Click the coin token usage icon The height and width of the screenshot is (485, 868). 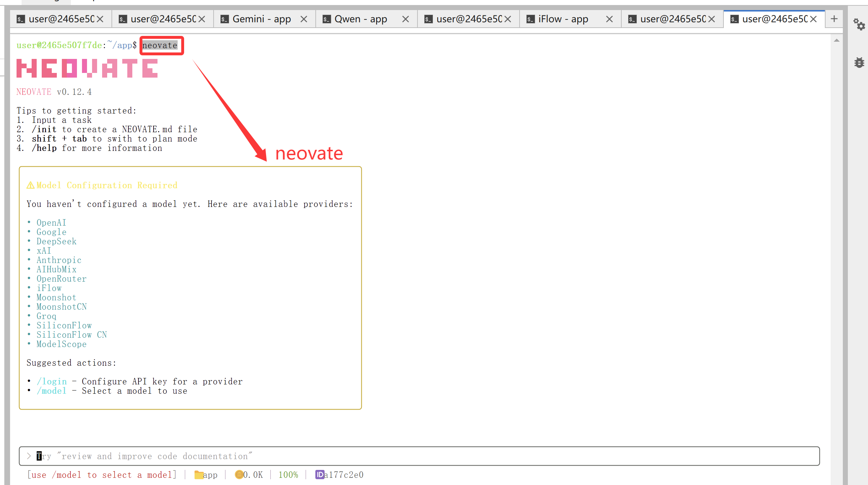coord(239,475)
